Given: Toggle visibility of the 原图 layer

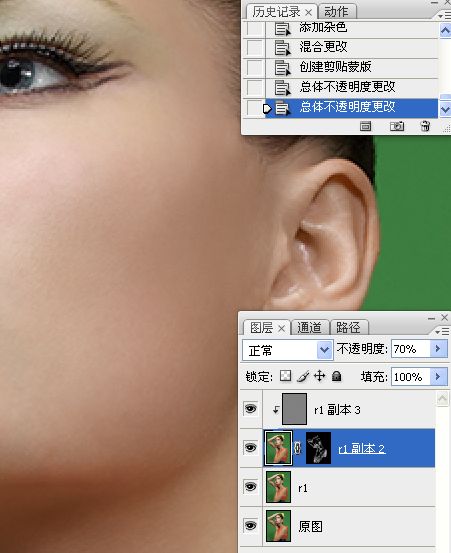Looking at the screenshot, I should click(250, 526).
